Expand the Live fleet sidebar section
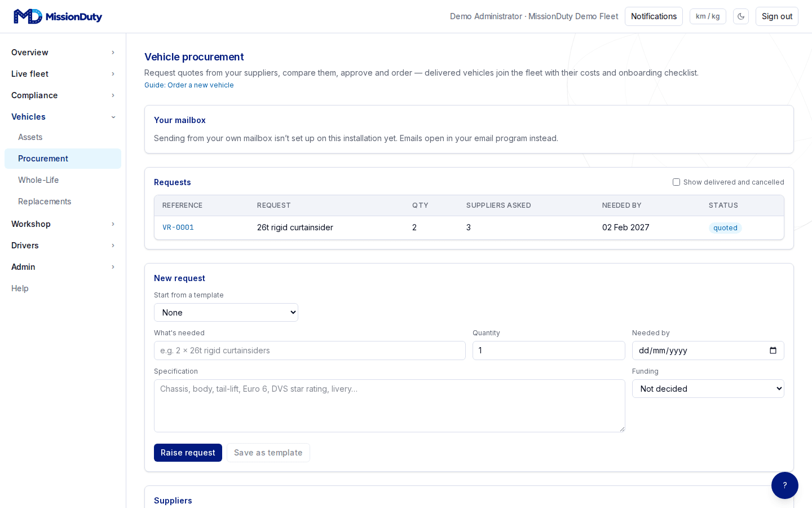Viewport: 812px width, 508px height. 63,74
